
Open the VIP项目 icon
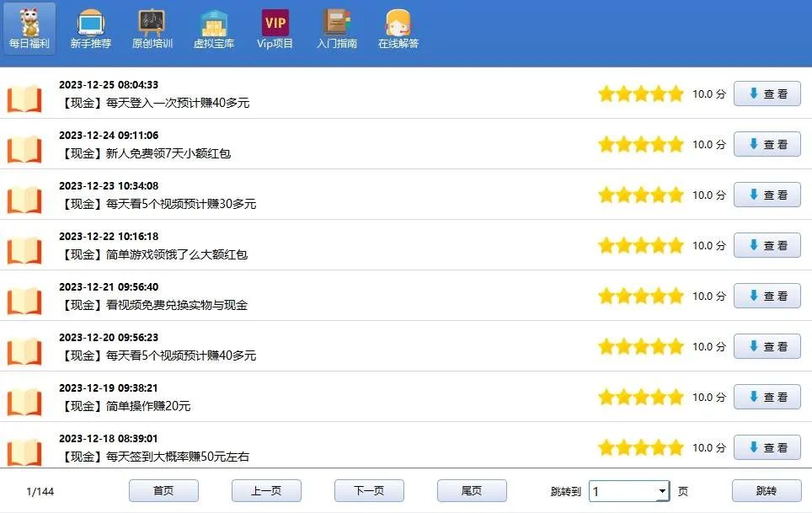[x=275, y=24]
